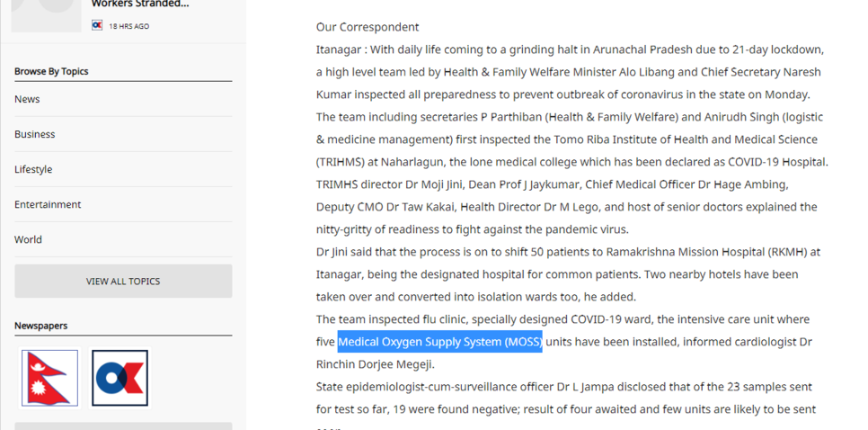The image size is (868, 430).
Task: Click the grey article thumbnail placeholder
Action: [x=46, y=15]
